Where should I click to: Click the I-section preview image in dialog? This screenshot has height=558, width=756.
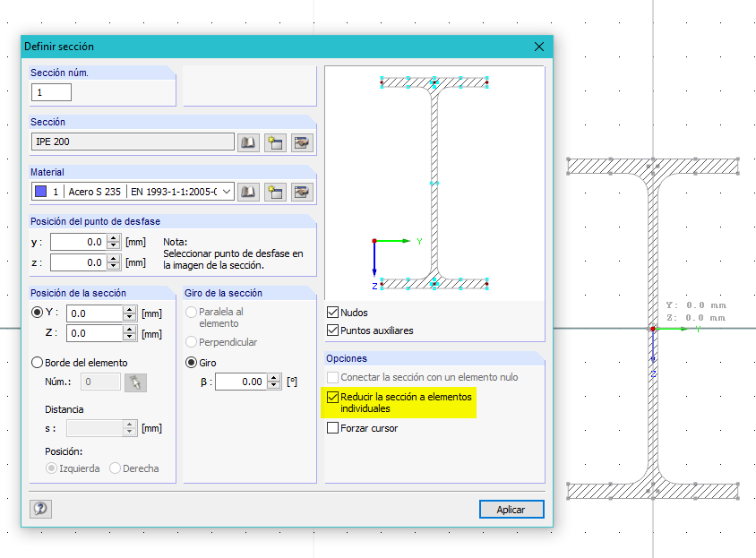[434, 184]
